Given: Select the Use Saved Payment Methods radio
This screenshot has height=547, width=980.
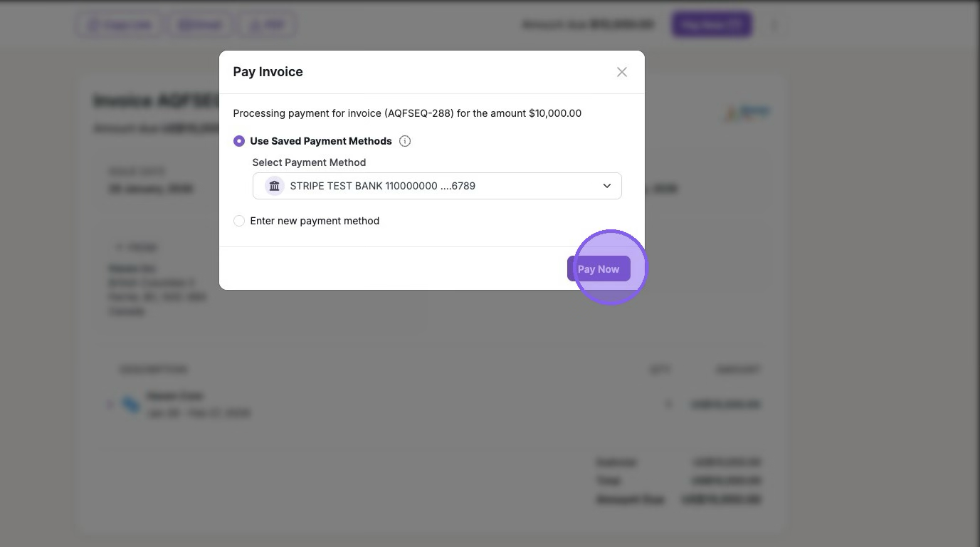Looking at the screenshot, I should click(239, 141).
